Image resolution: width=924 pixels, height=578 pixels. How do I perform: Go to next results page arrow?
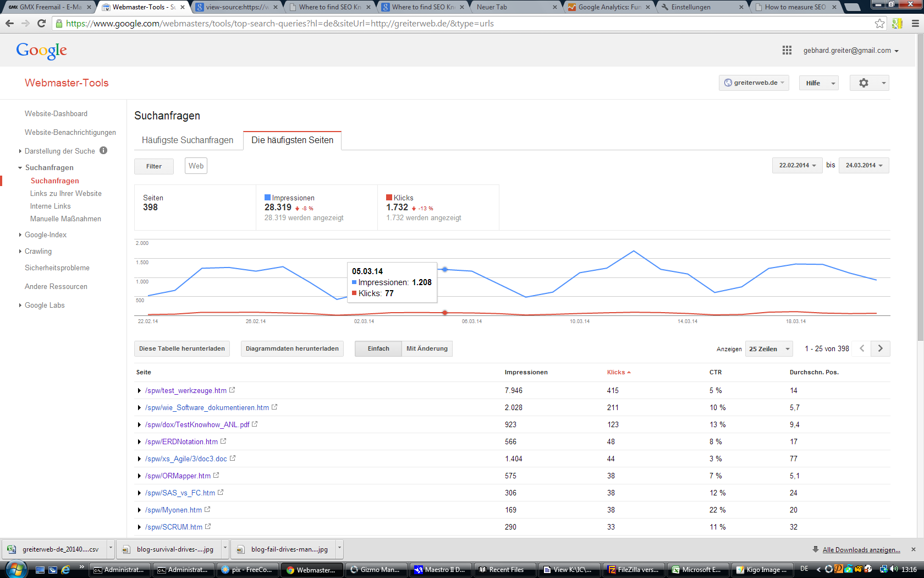[881, 348]
